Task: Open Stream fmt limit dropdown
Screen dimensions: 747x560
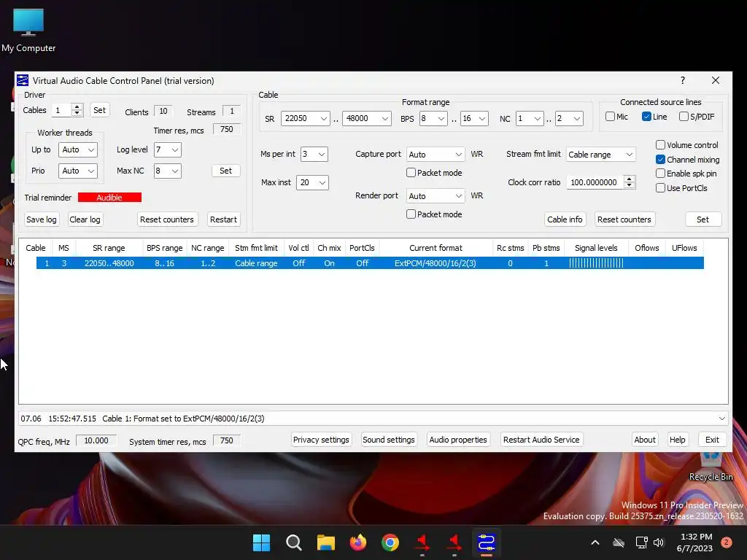Action: coord(601,155)
